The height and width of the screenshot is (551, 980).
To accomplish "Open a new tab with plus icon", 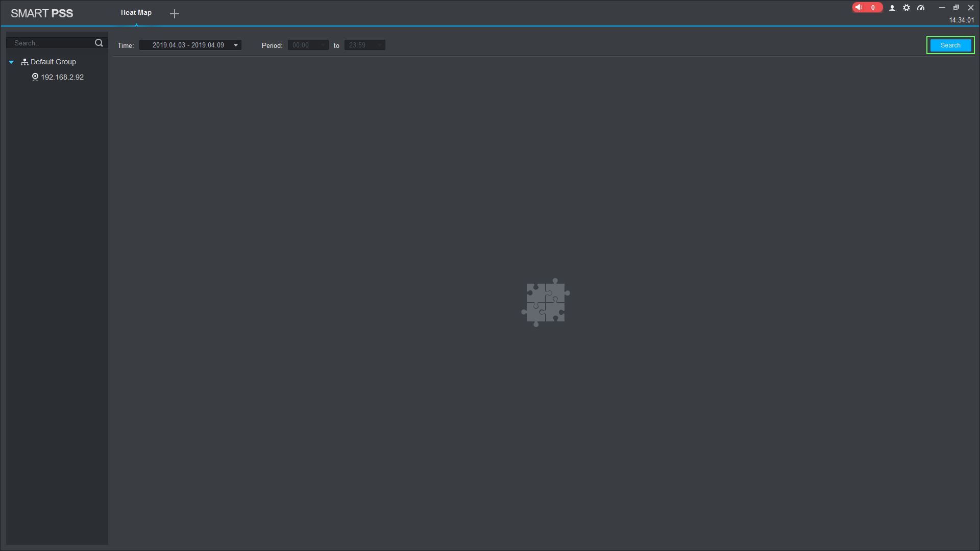I will tap(175, 14).
